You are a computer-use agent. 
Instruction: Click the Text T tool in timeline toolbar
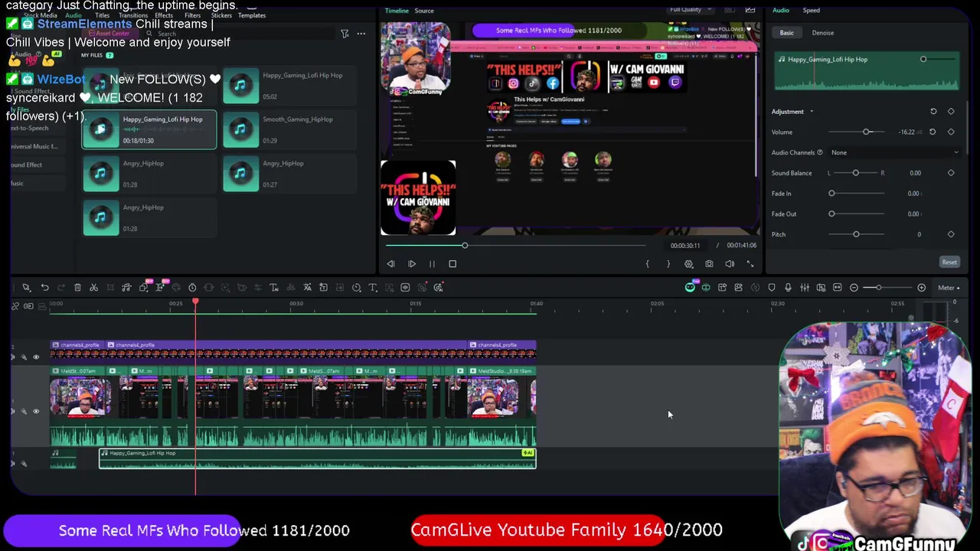pos(373,288)
